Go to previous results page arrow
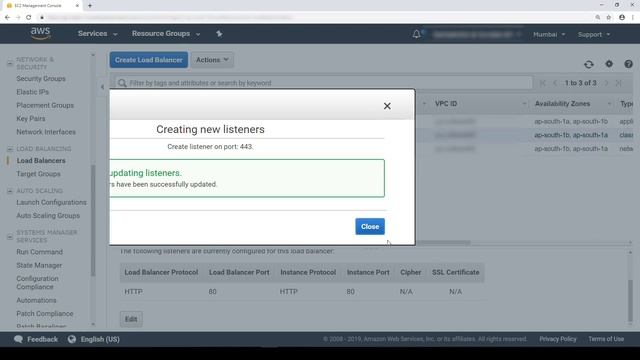Screen dimensions: 640x360 click(555, 83)
